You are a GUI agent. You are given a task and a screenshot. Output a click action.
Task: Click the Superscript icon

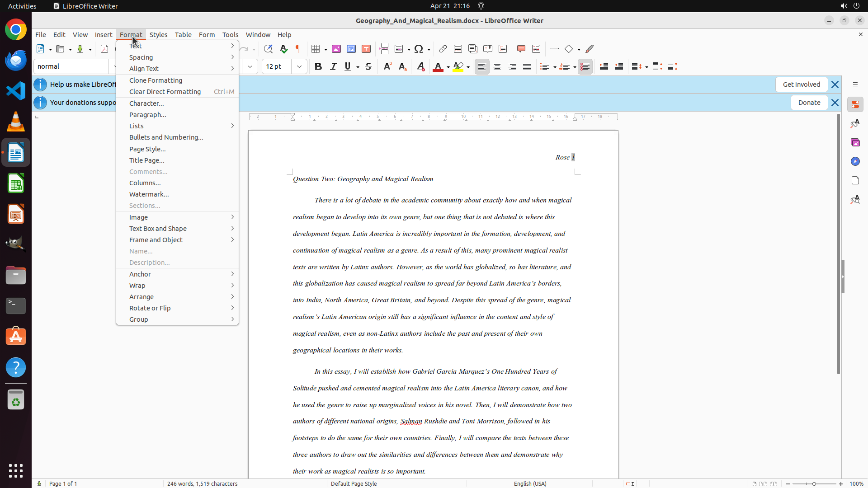pos(387,66)
